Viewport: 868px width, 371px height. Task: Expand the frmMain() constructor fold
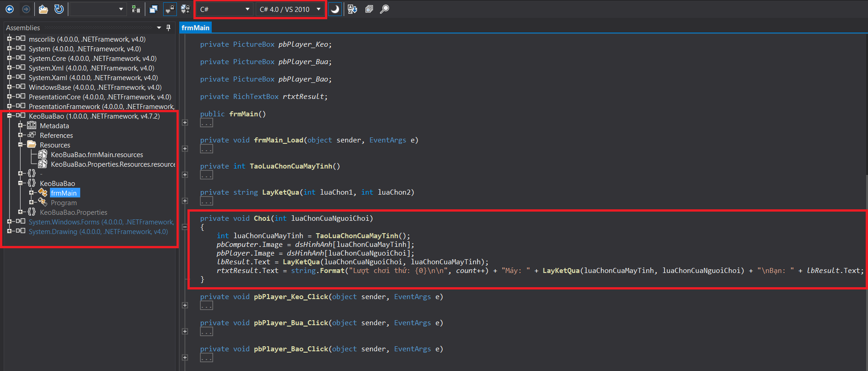pyautogui.click(x=185, y=123)
